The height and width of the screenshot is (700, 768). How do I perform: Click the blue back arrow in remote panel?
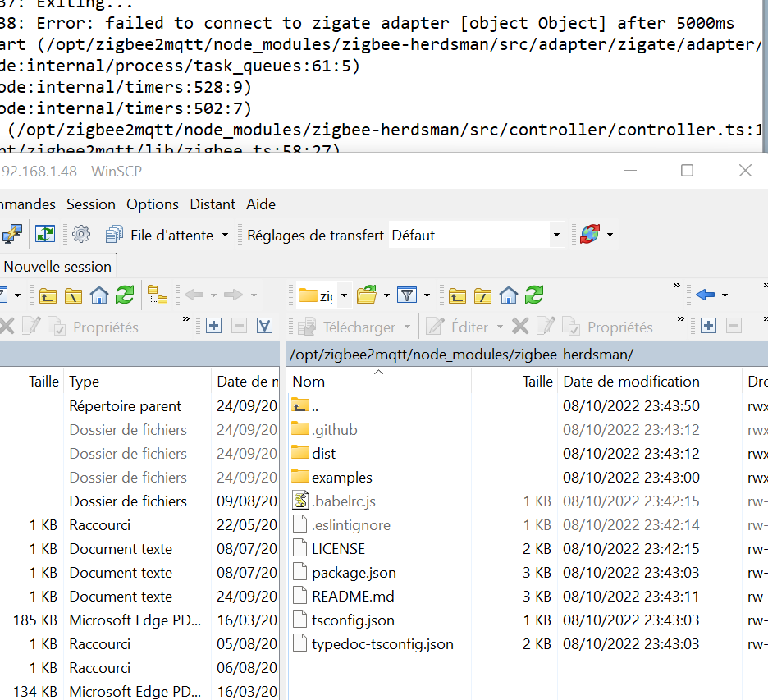click(706, 295)
